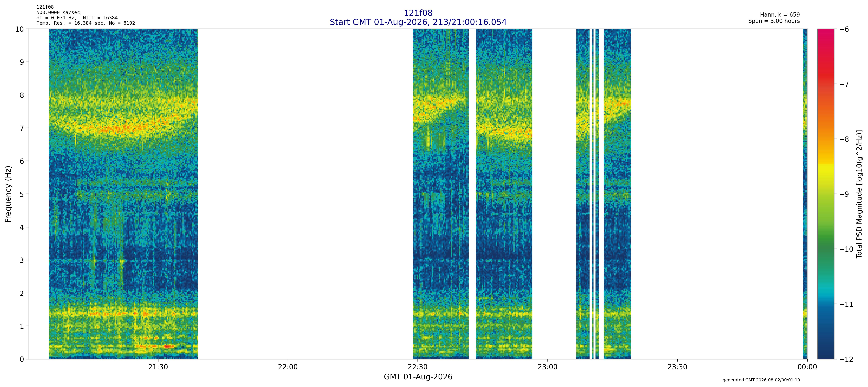Viewport: 868px width, 387px height.
Task: Click frequency axis tick label 6
Action: point(22,162)
